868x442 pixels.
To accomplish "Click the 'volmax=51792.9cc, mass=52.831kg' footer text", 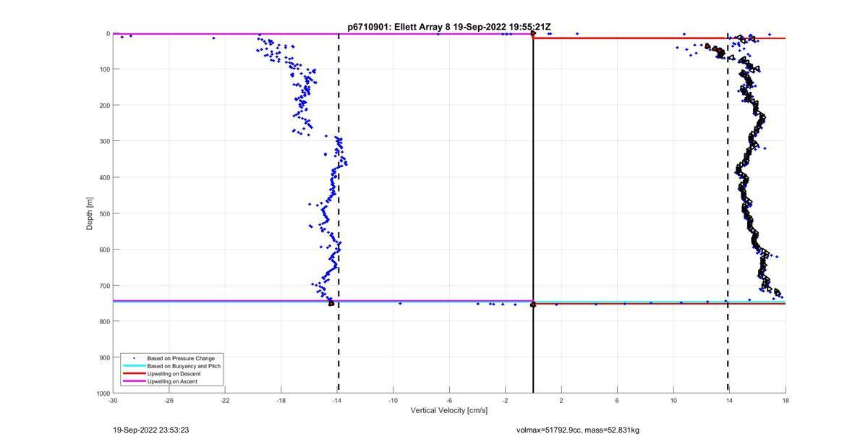I will tap(578, 430).
